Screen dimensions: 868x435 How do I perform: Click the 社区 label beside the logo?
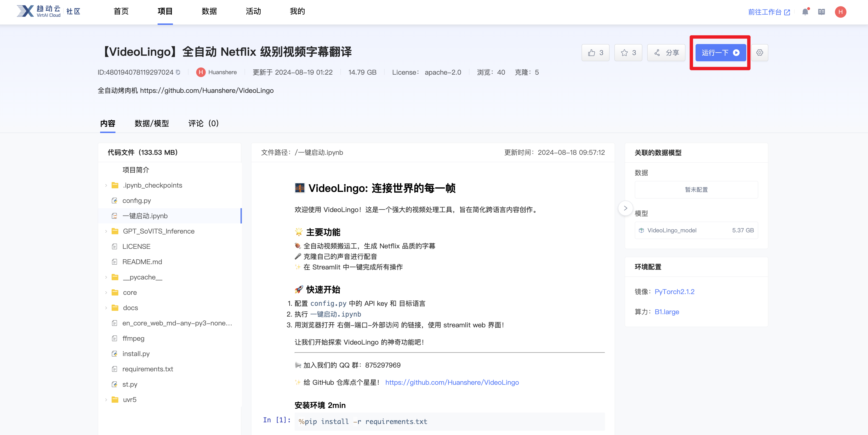click(73, 11)
